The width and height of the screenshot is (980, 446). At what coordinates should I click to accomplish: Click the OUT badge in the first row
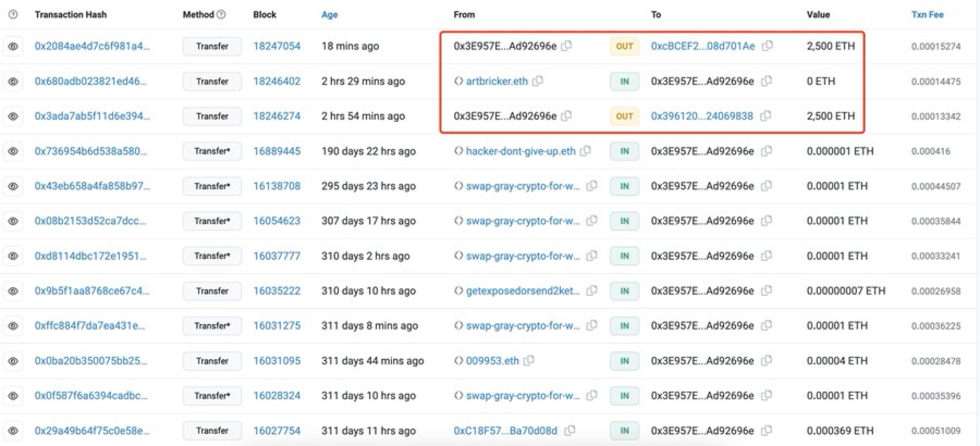pos(624,46)
